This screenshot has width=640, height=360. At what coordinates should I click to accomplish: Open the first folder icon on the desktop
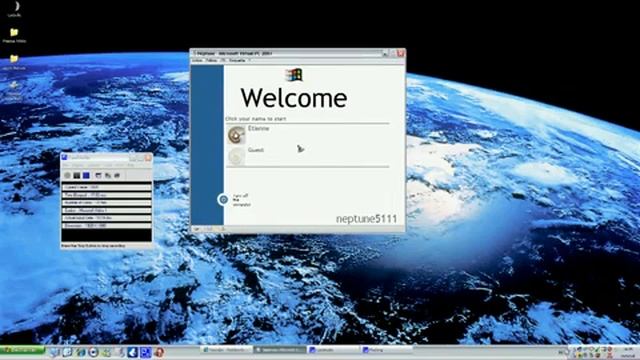(14, 32)
